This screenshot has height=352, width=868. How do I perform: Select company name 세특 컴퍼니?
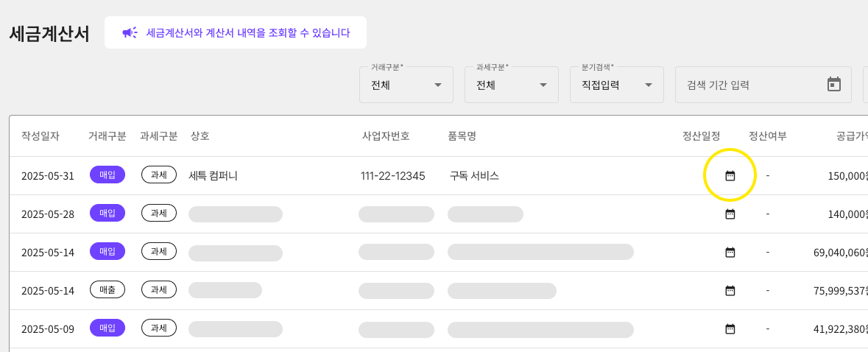point(214,176)
